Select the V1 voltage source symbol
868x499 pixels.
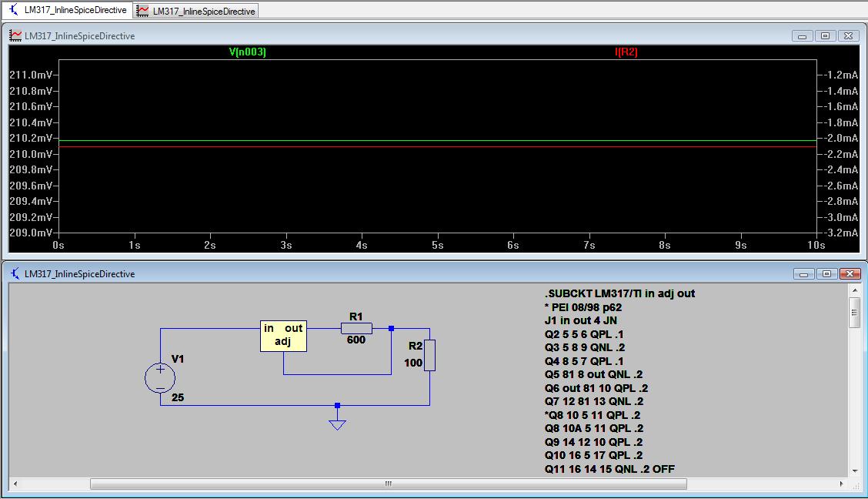[160, 378]
